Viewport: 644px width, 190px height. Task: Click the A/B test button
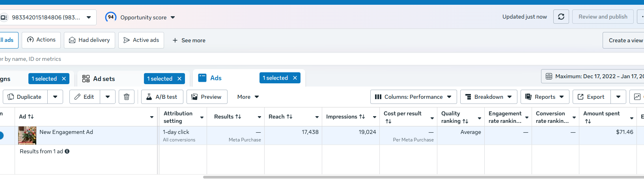162,97
